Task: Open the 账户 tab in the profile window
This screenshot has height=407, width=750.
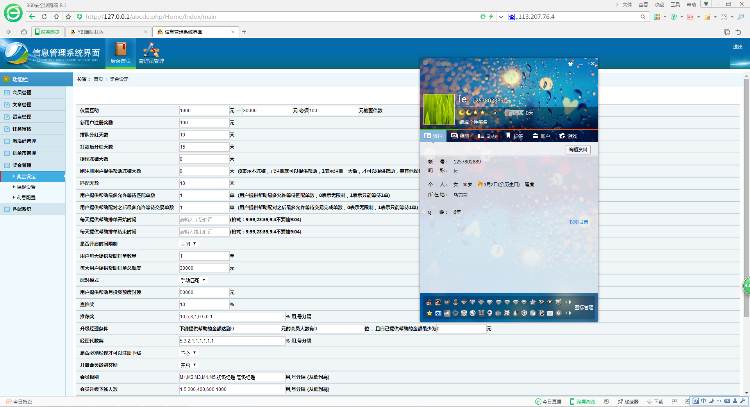Action: point(542,136)
